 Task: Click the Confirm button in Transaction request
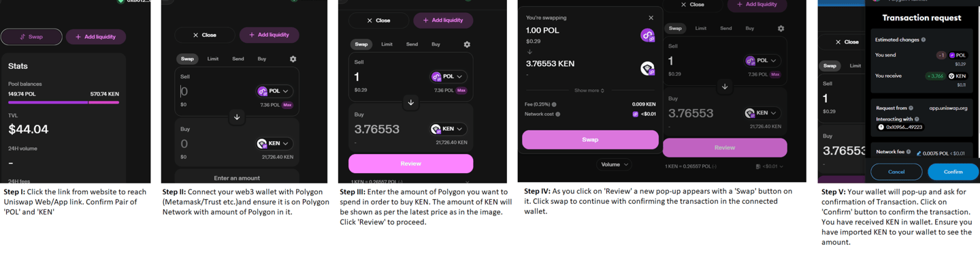(953, 172)
